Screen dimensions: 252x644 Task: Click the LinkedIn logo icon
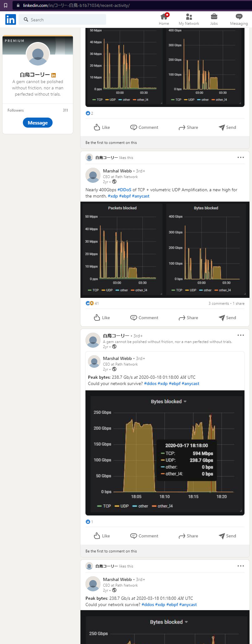coord(10,19)
